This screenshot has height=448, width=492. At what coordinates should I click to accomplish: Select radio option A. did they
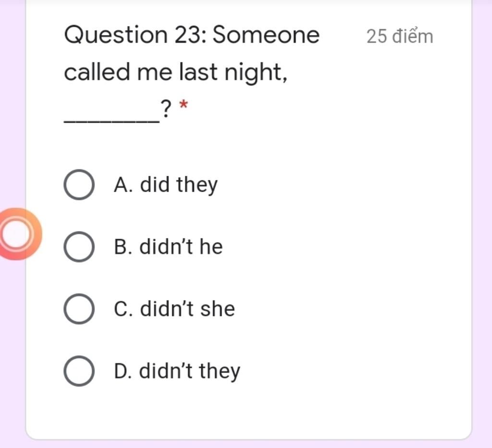(x=79, y=185)
